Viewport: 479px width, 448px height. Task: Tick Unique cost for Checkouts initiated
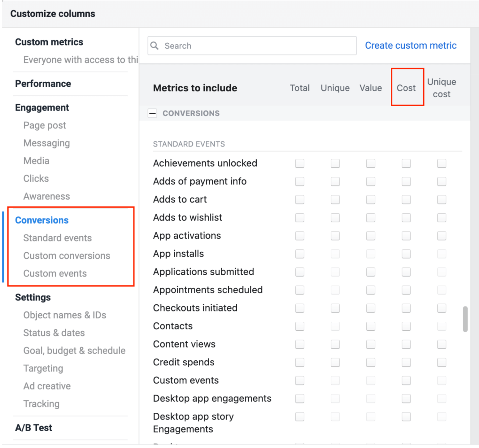441,308
